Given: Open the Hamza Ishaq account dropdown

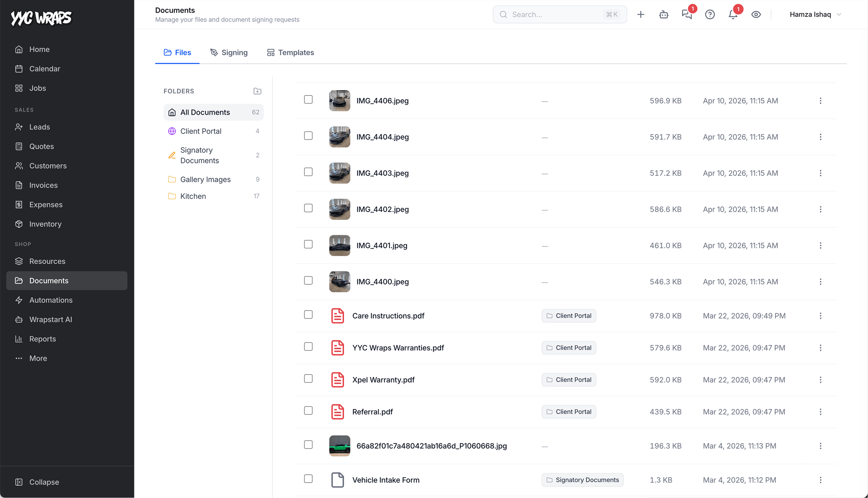Looking at the screenshot, I should point(816,14).
